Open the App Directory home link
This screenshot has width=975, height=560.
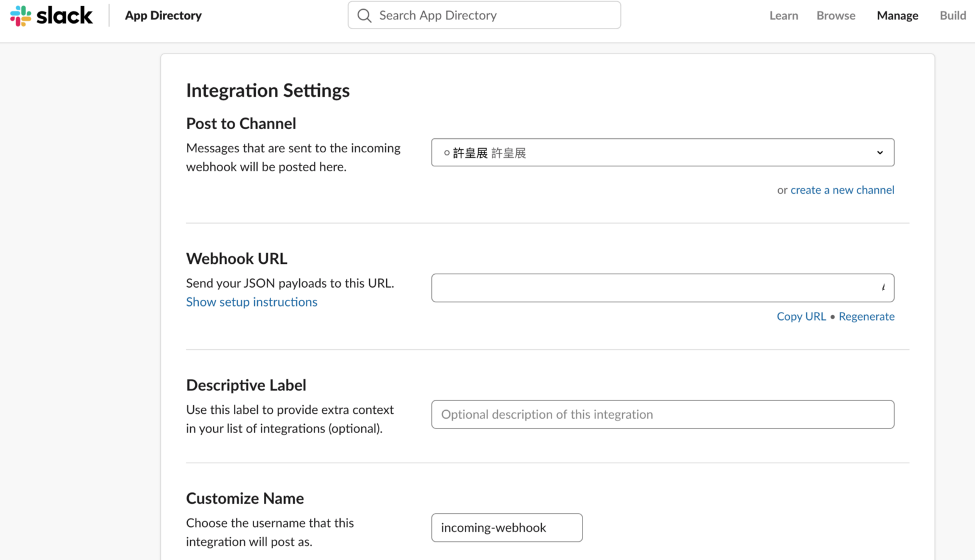click(163, 15)
